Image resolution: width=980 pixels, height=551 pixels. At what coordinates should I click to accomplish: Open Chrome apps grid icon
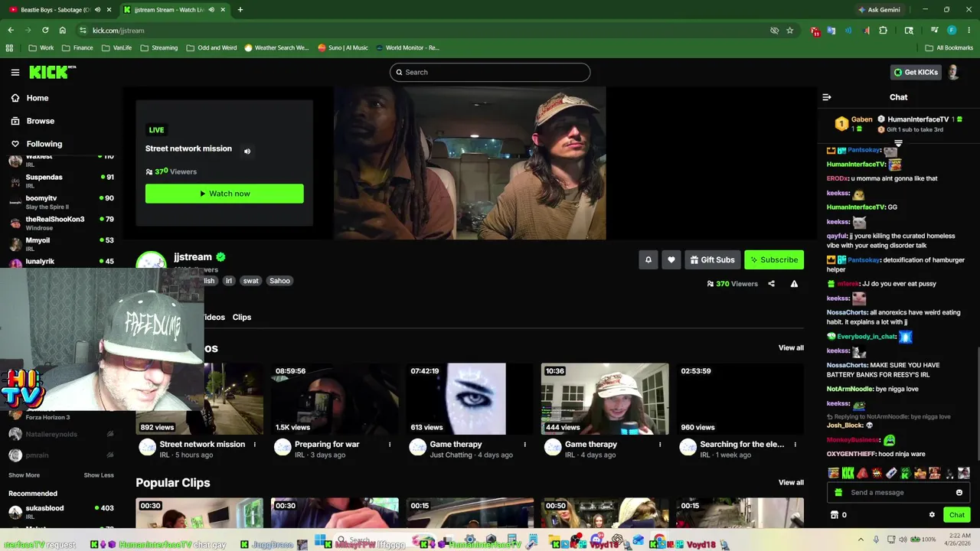(x=9, y=47)
